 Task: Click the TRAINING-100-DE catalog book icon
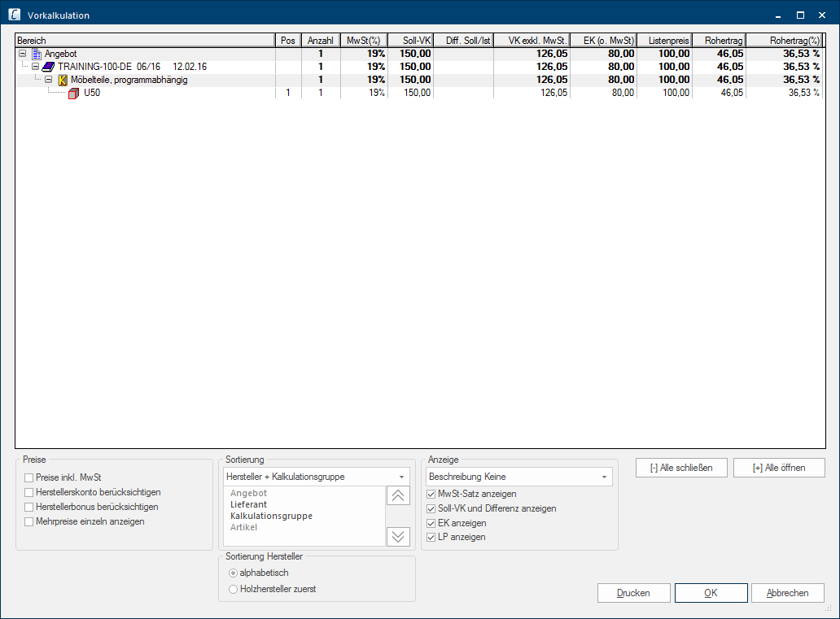[x=48, y=67]
